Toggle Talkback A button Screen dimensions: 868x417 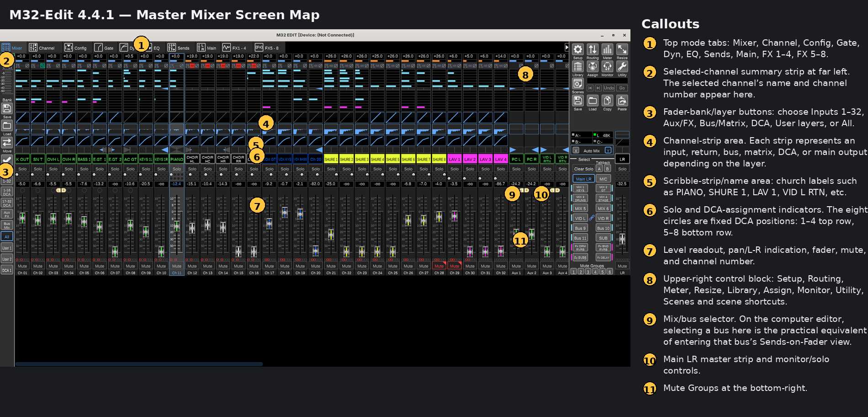click(599, 169)
